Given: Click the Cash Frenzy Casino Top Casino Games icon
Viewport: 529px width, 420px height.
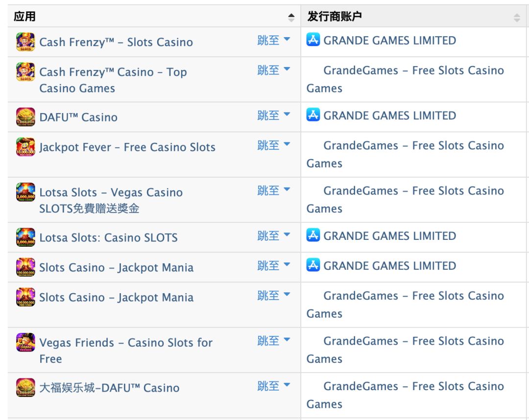Looking at the screenshot, I should [x=25, y=72].
